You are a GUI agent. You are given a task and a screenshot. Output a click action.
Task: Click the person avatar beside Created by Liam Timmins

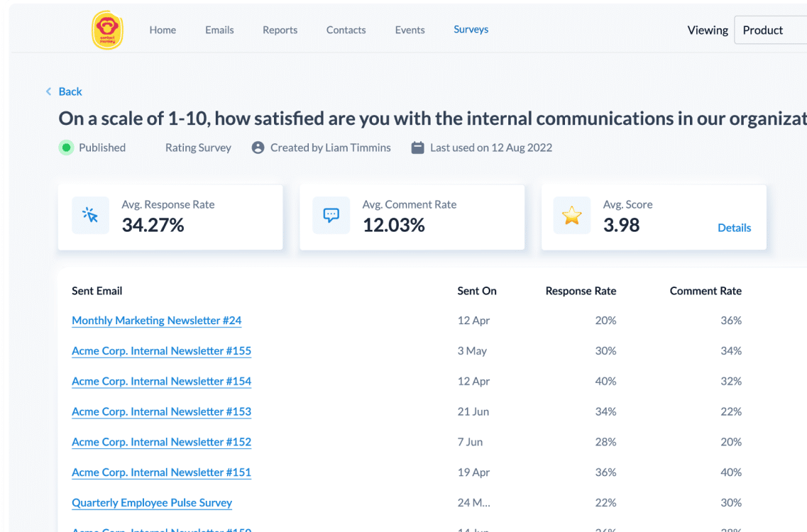(258, 148)
